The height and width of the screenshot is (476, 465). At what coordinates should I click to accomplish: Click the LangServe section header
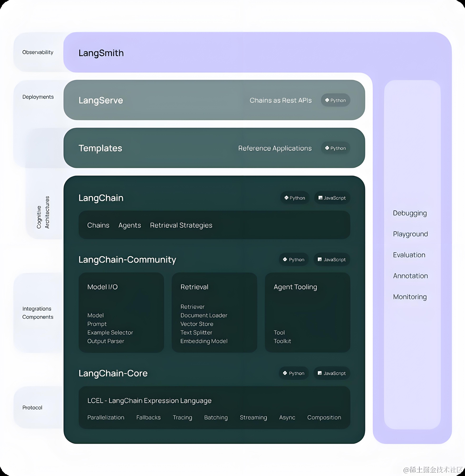pos(101,100)
